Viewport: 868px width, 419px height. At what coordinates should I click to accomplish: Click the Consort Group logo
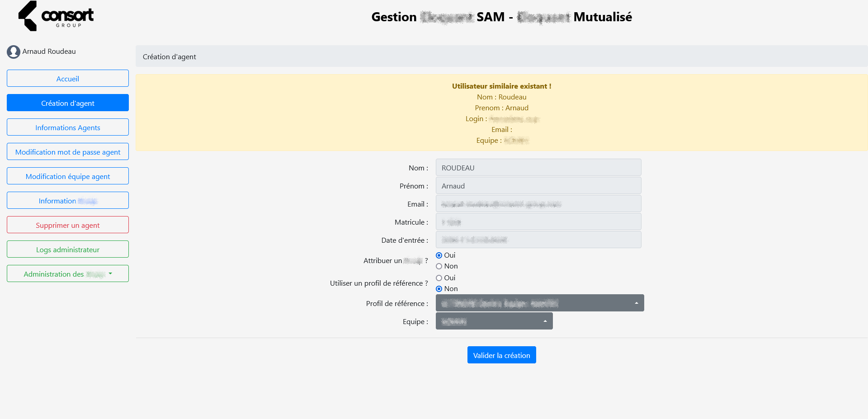click(56, 16)
